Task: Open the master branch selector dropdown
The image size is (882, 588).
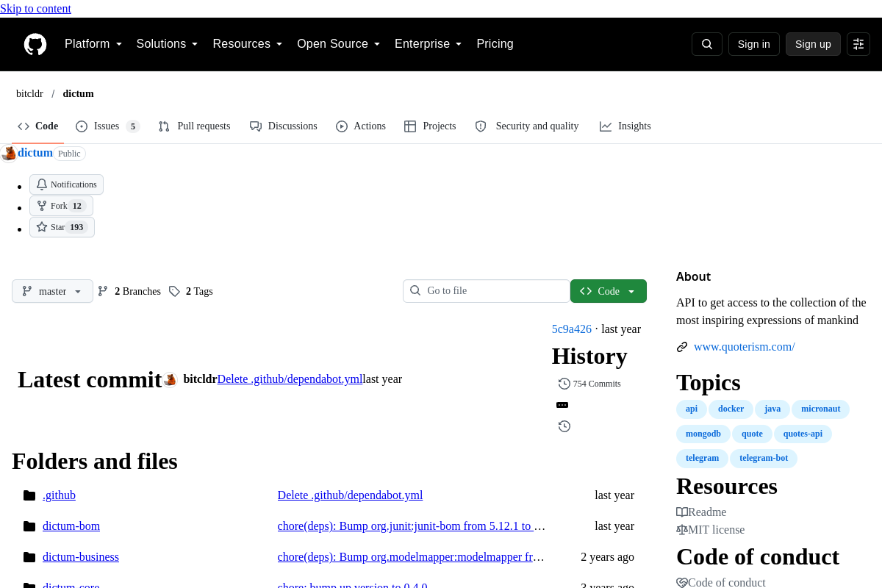Action: tap(53, 291)
